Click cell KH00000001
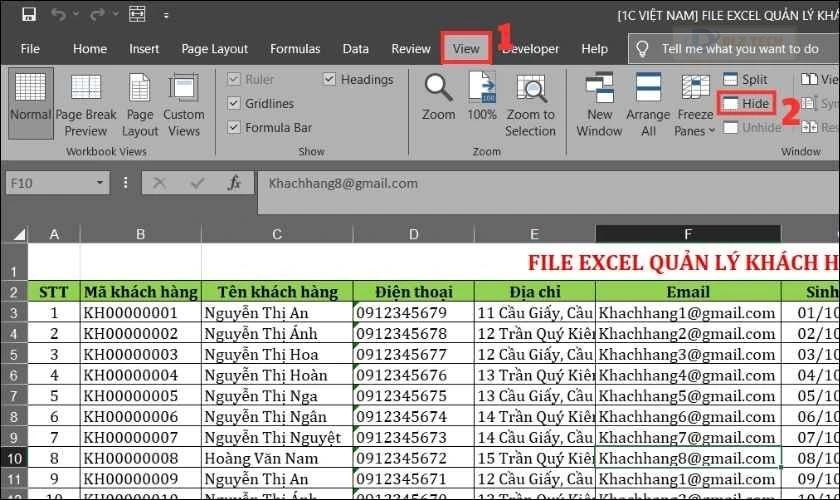The image size is (840, 500). click(141, 313)
